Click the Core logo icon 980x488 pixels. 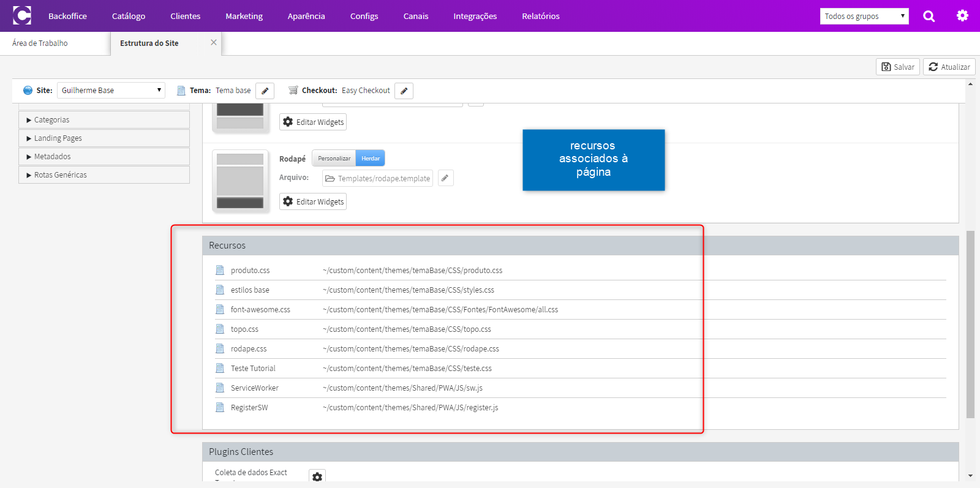click(x=22, y=15)
